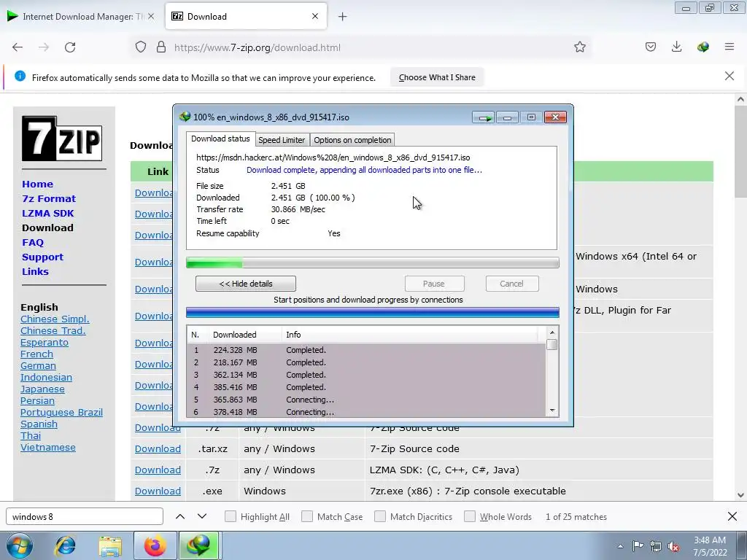Close the find bar

point(732,516)
